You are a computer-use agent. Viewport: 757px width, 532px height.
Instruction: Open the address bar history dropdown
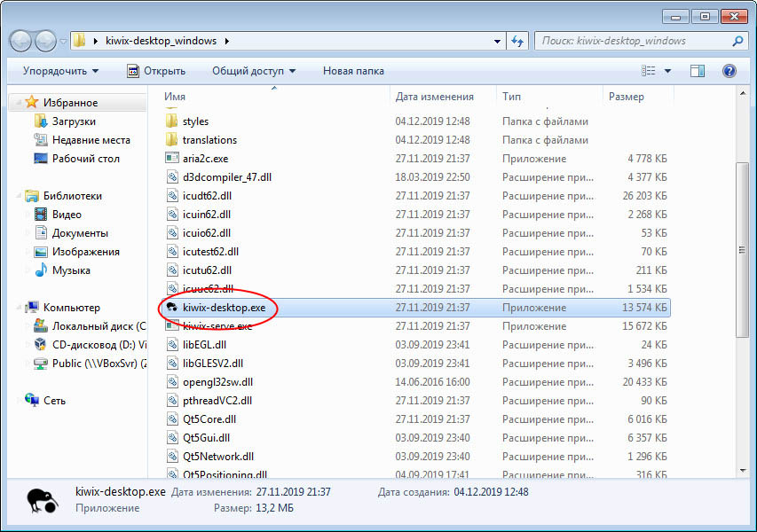click(497, 42)
